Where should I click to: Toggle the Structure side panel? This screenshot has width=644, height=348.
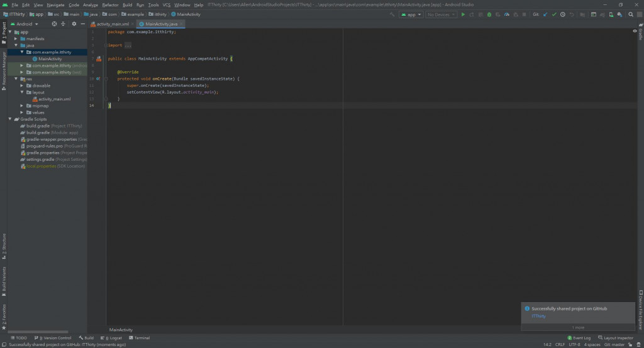pos(4,246)
